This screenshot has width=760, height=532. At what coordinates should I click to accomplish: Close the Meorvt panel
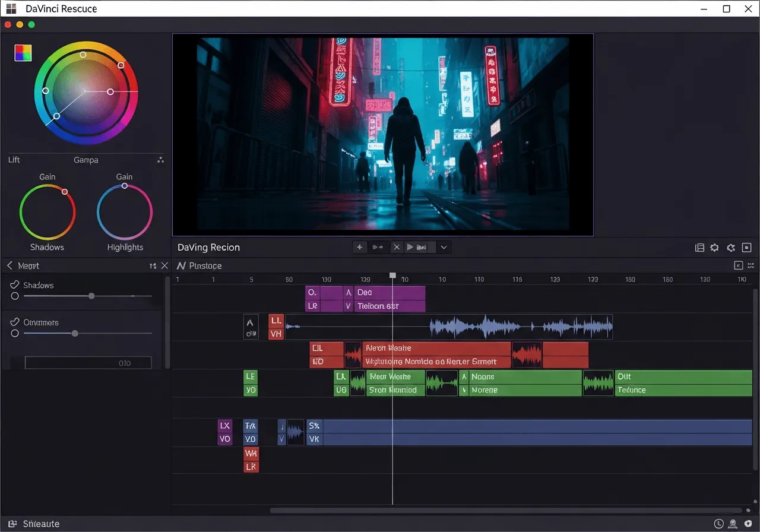165,266
